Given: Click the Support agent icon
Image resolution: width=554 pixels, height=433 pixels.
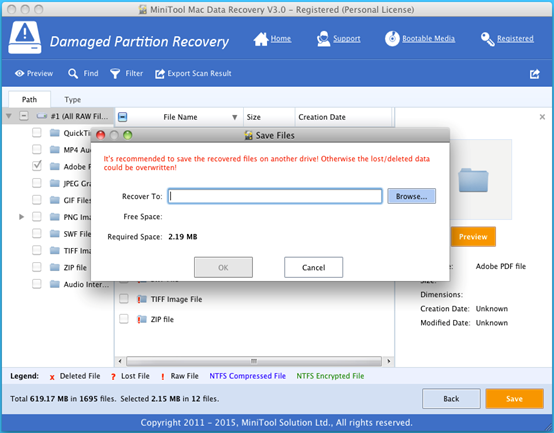Looking at the screenshot, I should click(x=323, y=38).
